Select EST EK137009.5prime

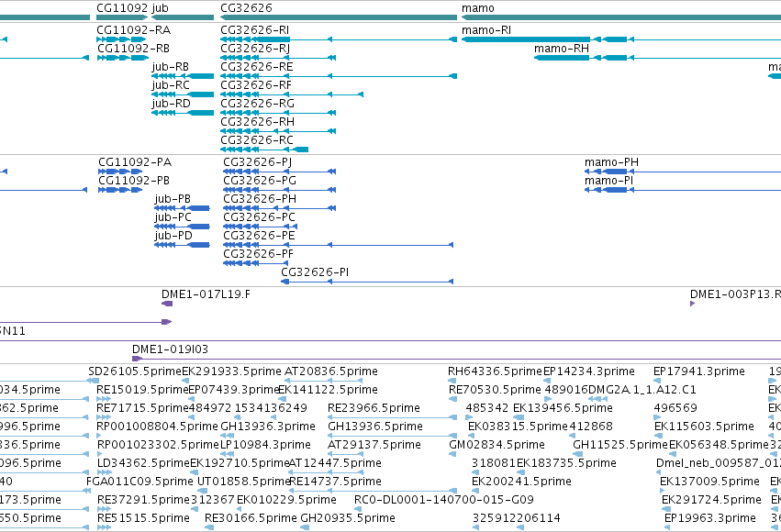point(709,482)
